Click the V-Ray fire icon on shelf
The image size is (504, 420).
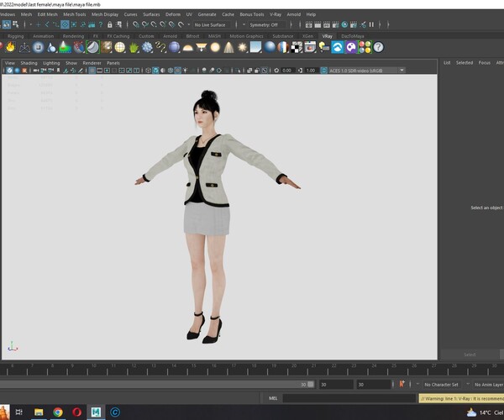11,47
